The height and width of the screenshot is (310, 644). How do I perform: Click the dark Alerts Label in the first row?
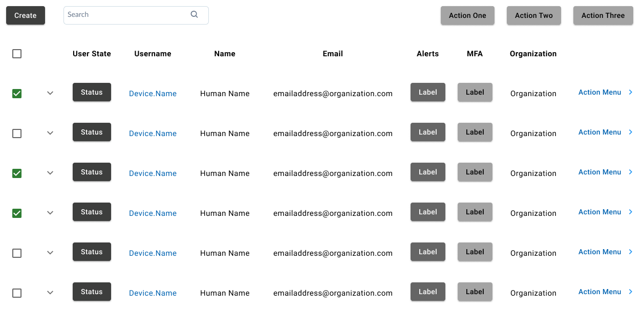[x=428, y=92]
